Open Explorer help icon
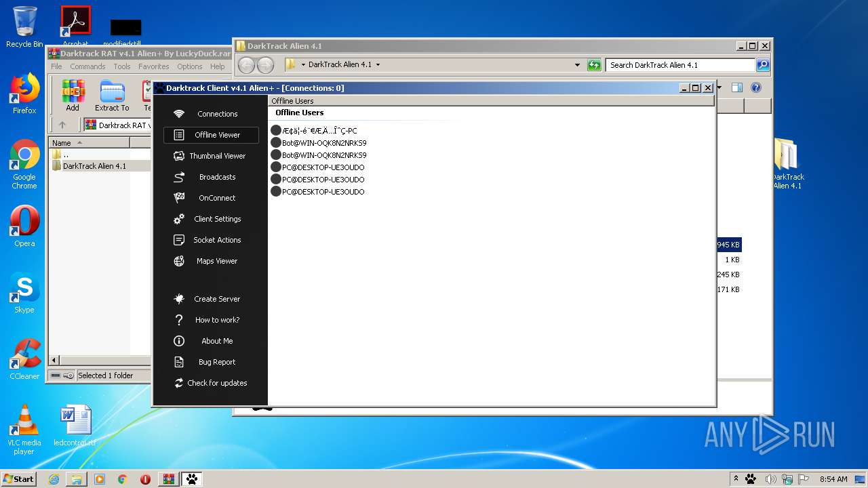868x488 pixels. [x=756, y=87]
